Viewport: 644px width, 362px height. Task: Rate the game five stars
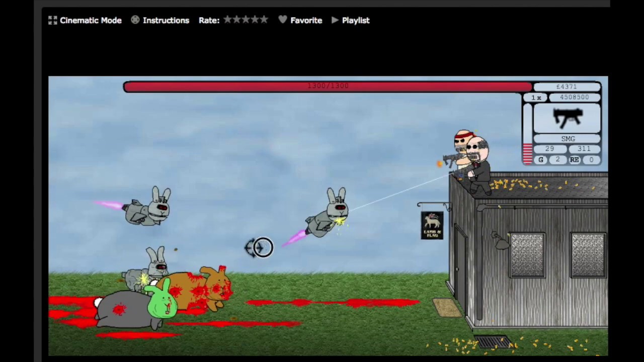pos(264,20)
